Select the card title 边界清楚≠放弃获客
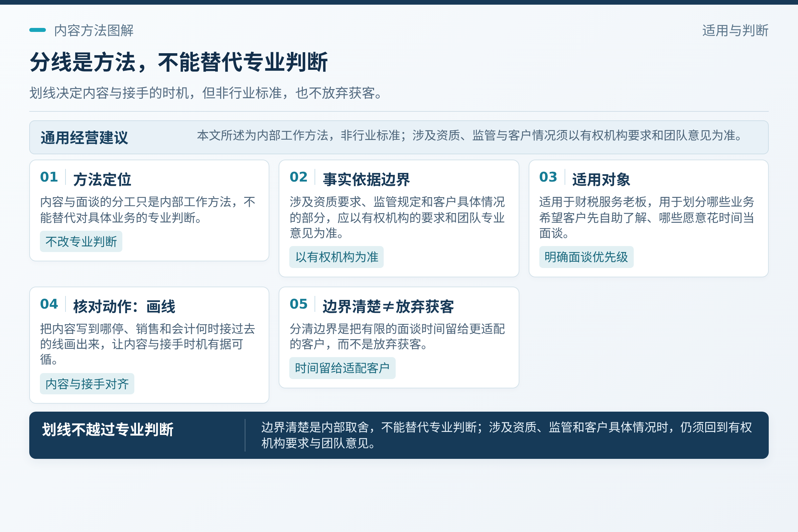This screenshot has height=532, width=798. (388, 306)
